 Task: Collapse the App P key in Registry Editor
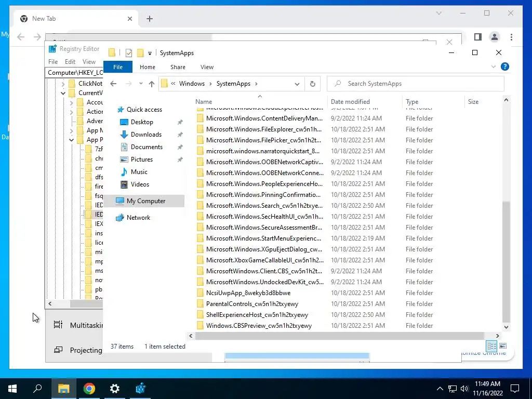[72, 140]
